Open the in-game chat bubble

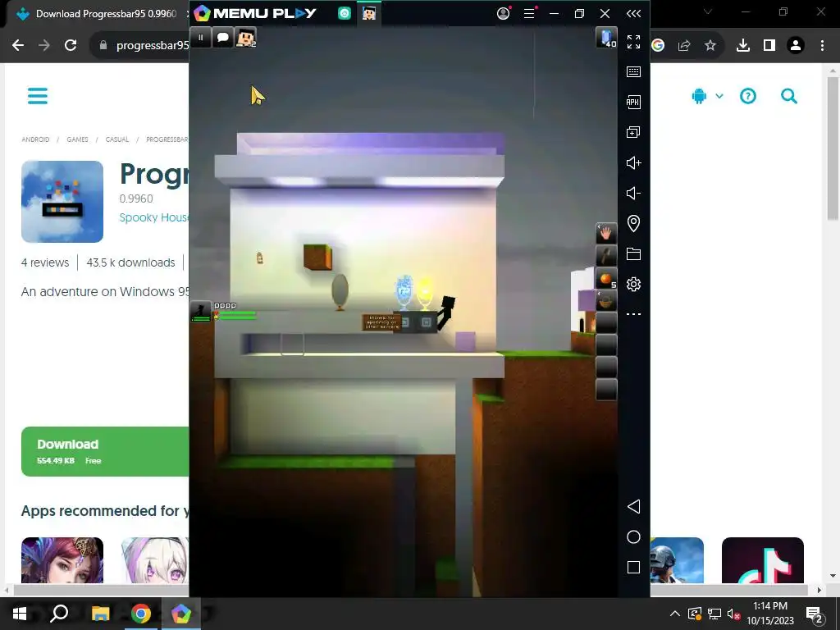tap(223, 38)
